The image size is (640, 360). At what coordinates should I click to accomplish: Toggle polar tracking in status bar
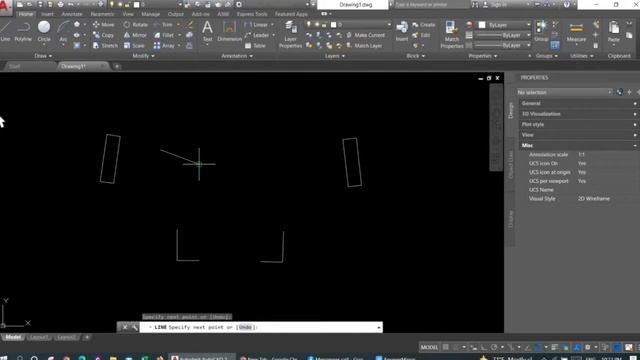494,347
